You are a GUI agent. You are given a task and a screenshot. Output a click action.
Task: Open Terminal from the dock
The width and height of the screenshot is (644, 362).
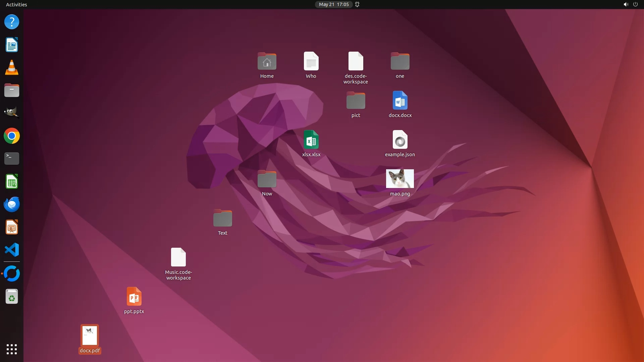[12, 159]
